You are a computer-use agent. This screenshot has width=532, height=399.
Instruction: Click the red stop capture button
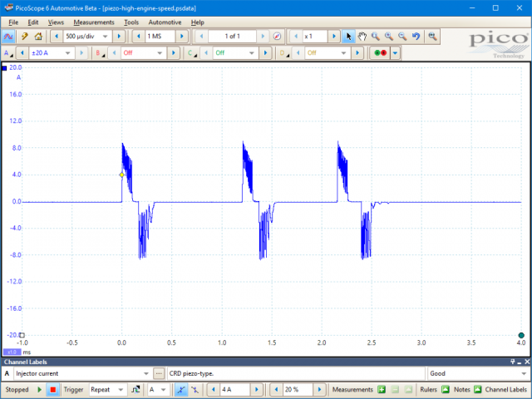coord(52,389)
